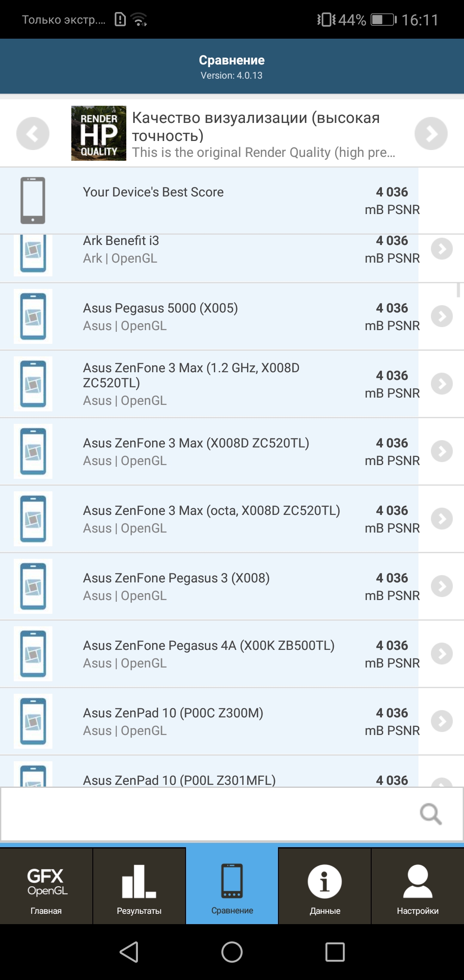Expand Asus ZenFone 3 Max 1.2 GHz chevron

pyautogui.click(x=442, y=384)
